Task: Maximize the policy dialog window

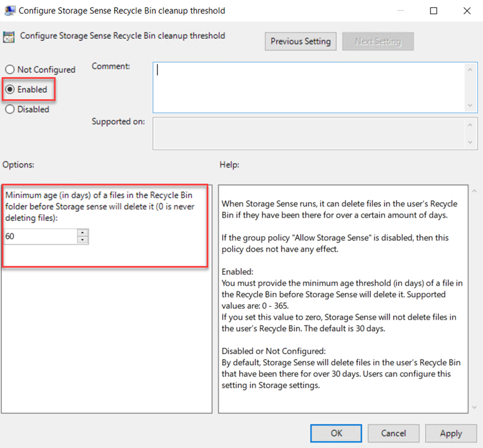Action: pyautogui.click(x=433, y=11)
